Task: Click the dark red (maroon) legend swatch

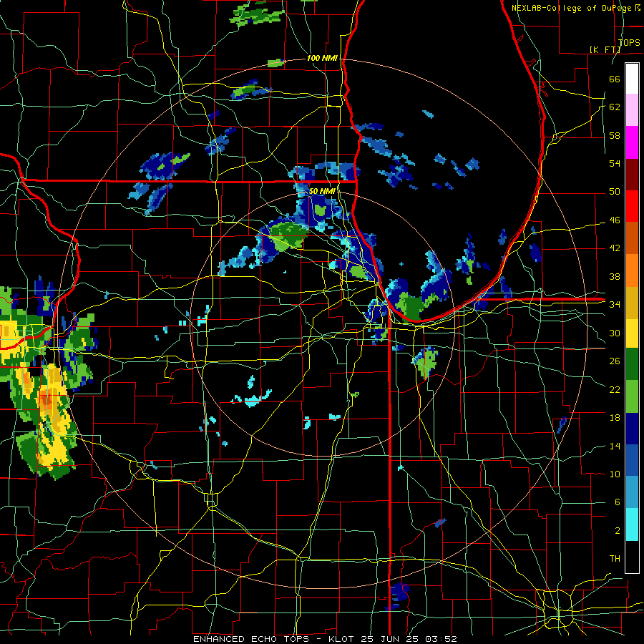Action: tap(632, 175)
